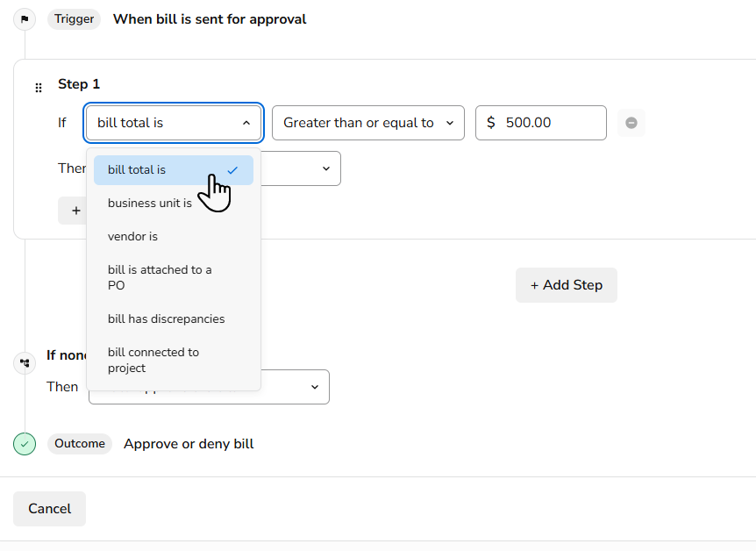
Task: Open the Step 1 Then action dropdown
Action: coord(301,168)
